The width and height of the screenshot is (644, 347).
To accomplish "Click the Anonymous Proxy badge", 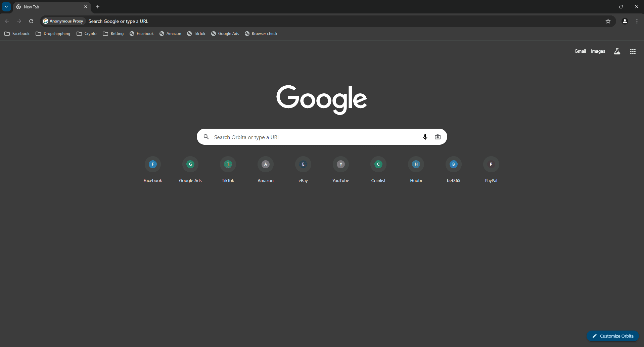I will coord(63,21).
